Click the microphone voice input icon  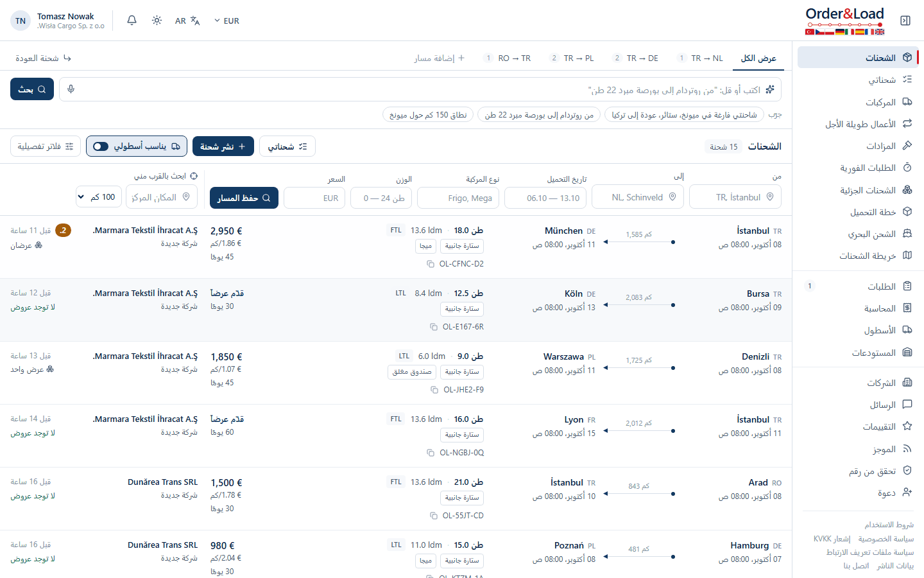click(x=71, y=89)
